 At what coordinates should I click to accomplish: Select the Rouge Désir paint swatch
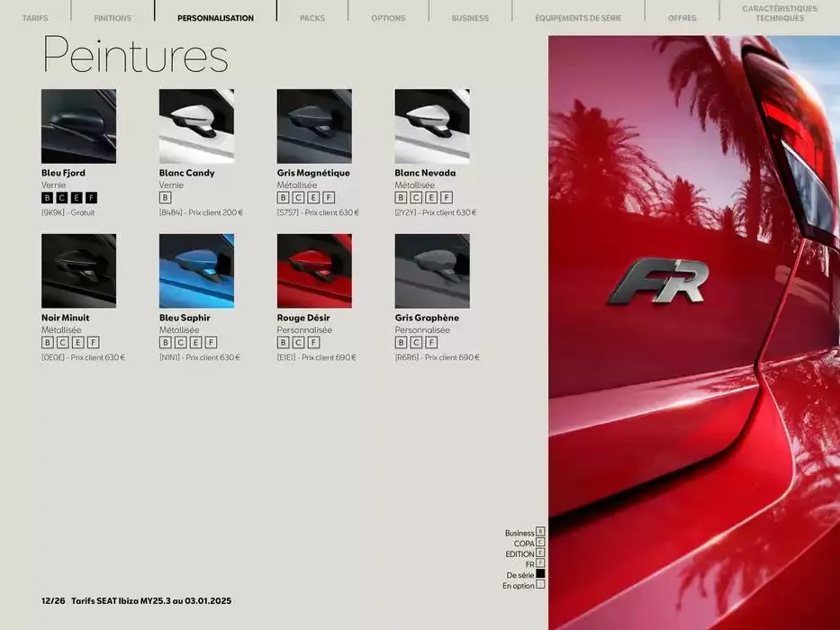point(314,269)
